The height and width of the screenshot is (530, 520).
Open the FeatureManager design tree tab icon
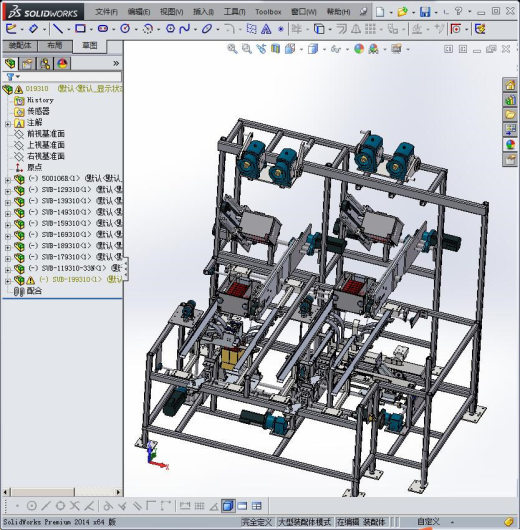point(10,63)
